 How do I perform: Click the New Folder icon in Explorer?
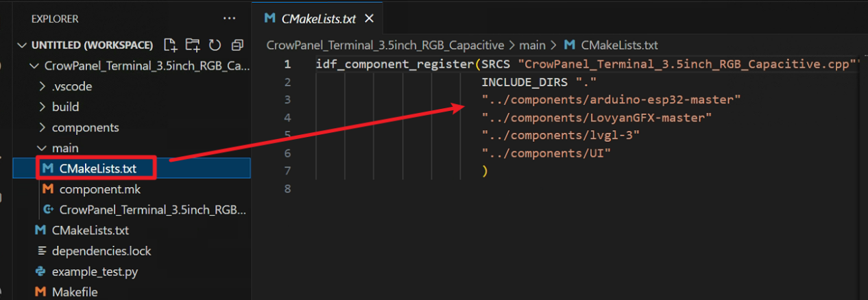click(x=193, y=45)
